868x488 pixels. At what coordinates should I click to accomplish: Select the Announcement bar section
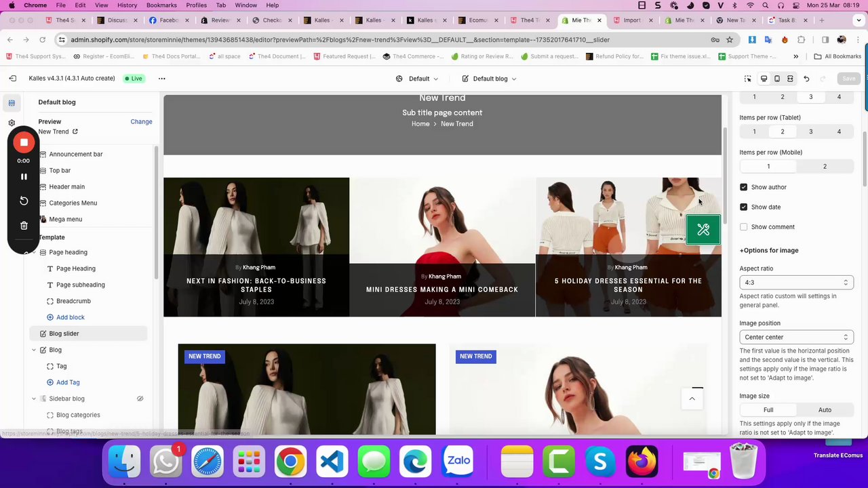76,155
